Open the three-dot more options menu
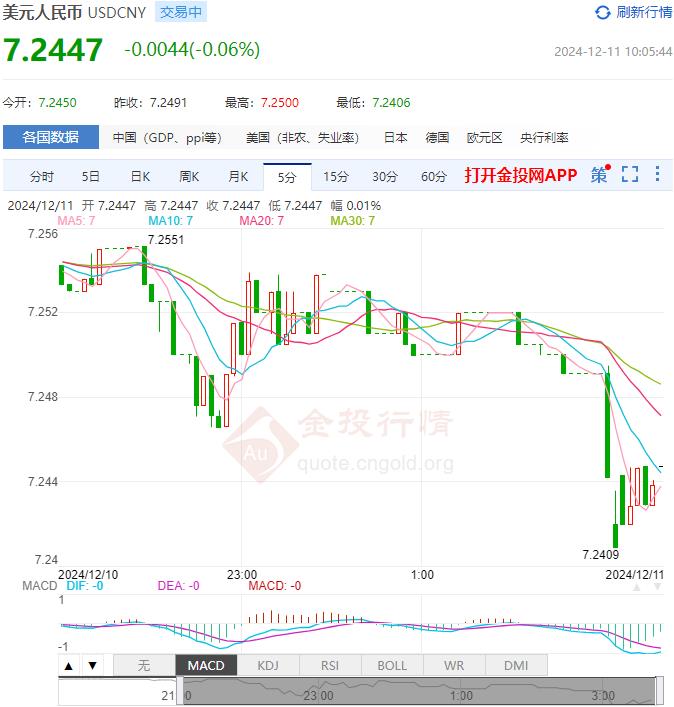This screenshot has height=707, width=674. point(657,174)
